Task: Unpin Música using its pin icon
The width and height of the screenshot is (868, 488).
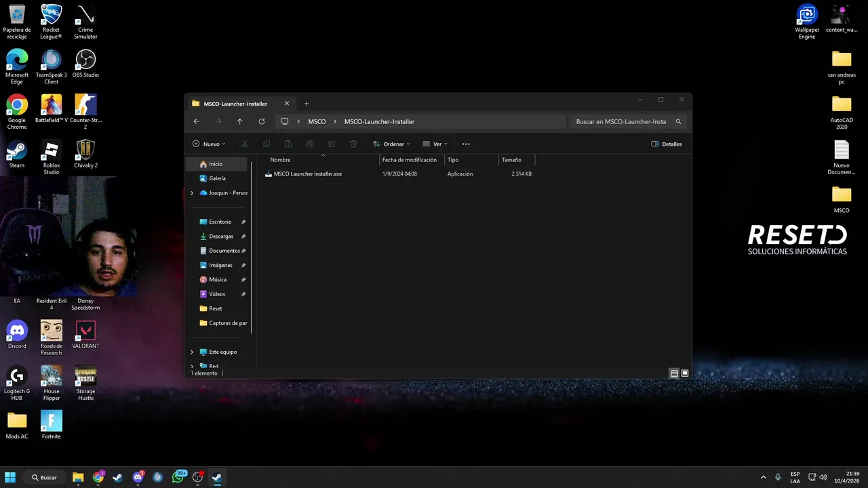Action: (x=243, y=280)
